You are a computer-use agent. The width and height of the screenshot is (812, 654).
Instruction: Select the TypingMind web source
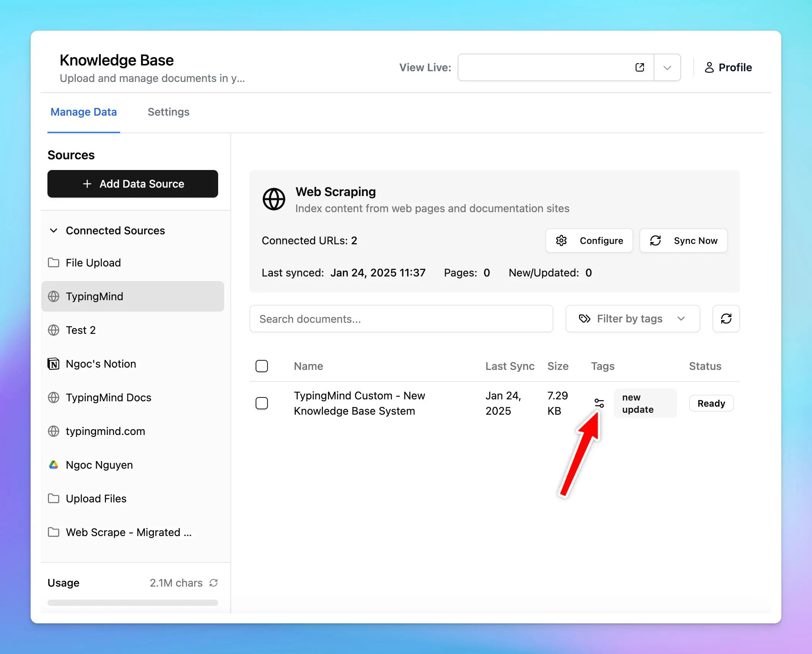132,296
